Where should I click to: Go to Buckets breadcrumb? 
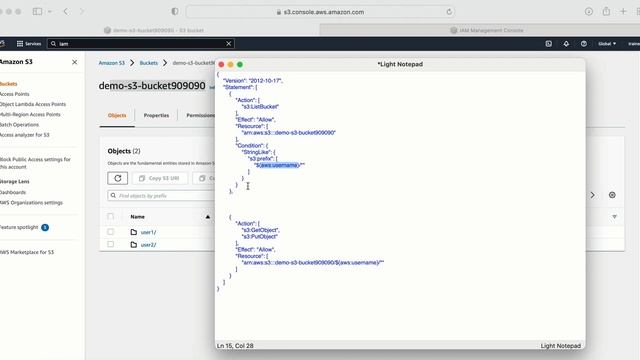click(x=149, y=63)
